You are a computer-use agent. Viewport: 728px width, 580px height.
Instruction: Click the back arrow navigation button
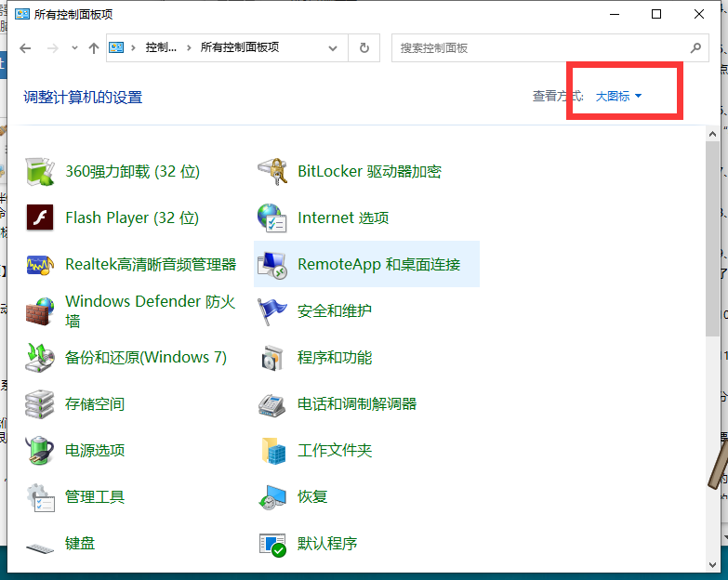pyautogui.click(x=25, y=47)
